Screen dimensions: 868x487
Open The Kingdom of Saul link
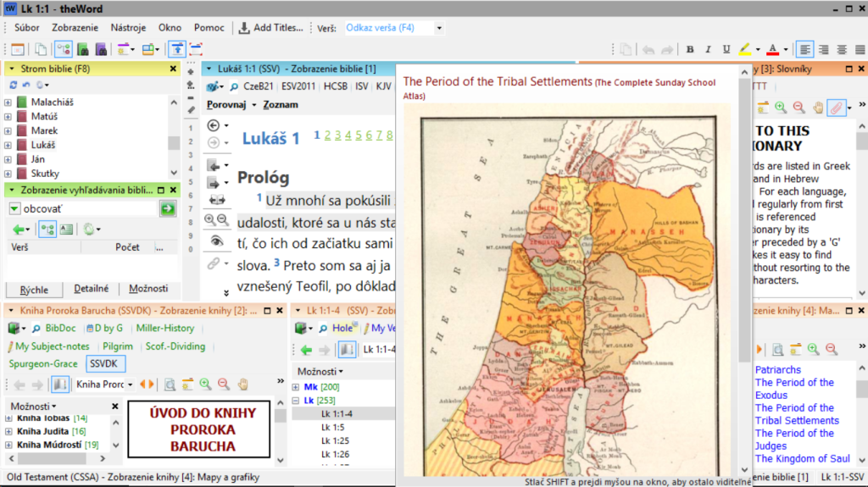(802, 459)
